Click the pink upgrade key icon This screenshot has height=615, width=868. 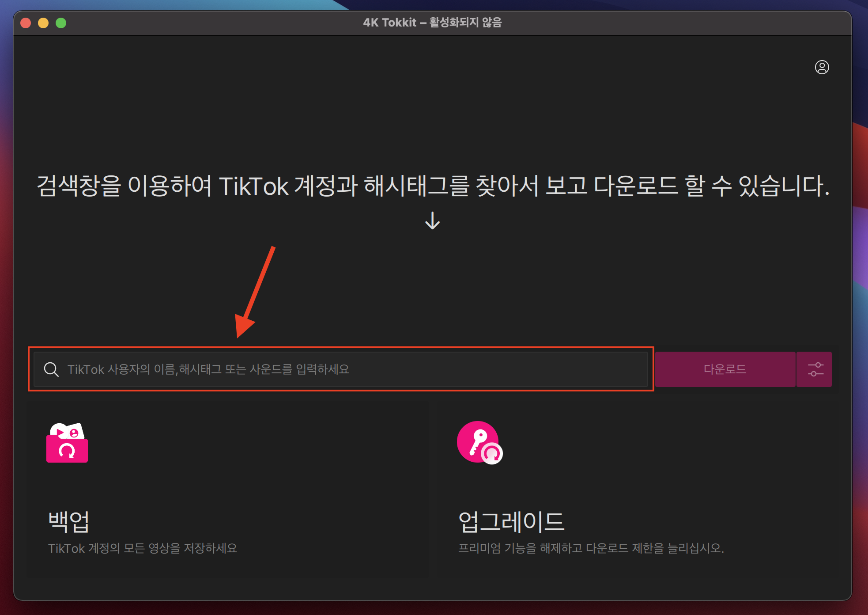pos(479,443)
